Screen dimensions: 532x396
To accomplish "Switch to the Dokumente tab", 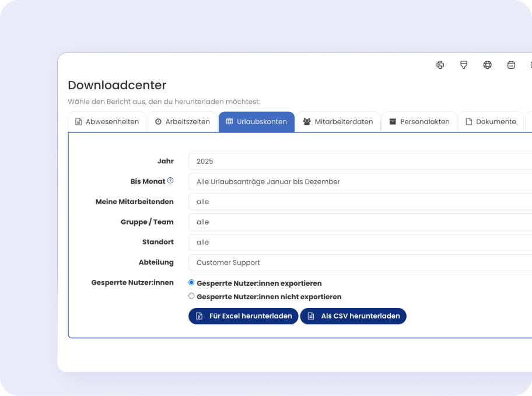I will coord(491,121).
